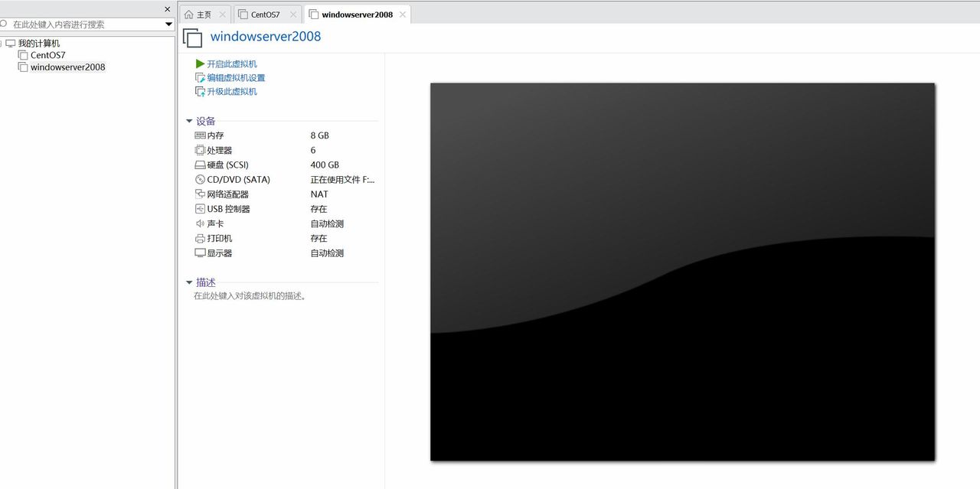Collapse the 设备 section
The image size is (980, 489).
tap(189, 121)
